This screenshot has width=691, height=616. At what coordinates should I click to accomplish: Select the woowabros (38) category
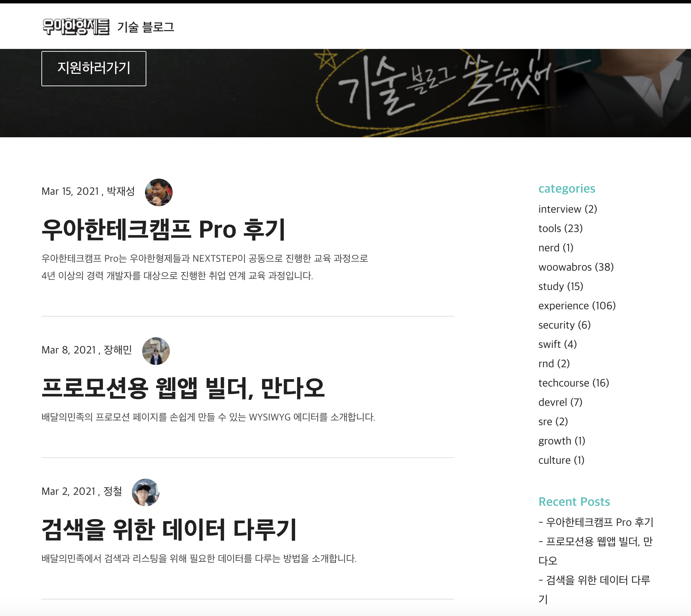(x=576, y=267)
